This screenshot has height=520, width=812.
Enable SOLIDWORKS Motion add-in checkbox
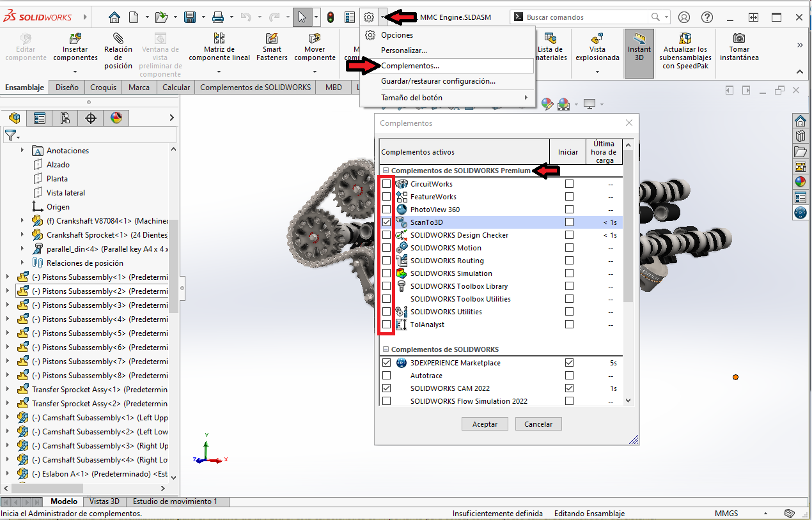pyautogui.click(x=386, y=248)
